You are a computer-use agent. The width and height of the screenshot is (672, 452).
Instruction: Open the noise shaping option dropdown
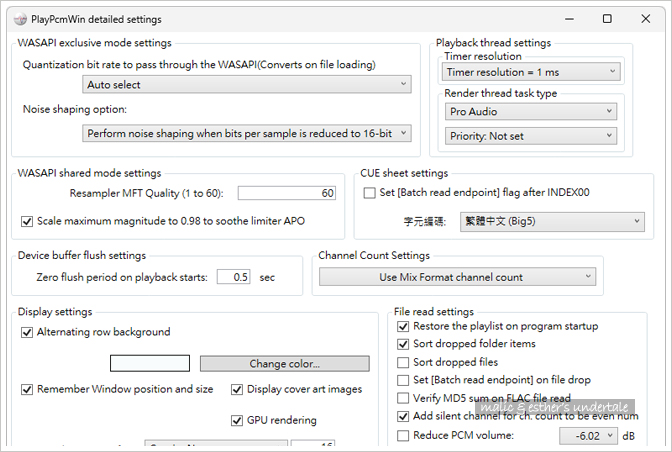(246, 133)
